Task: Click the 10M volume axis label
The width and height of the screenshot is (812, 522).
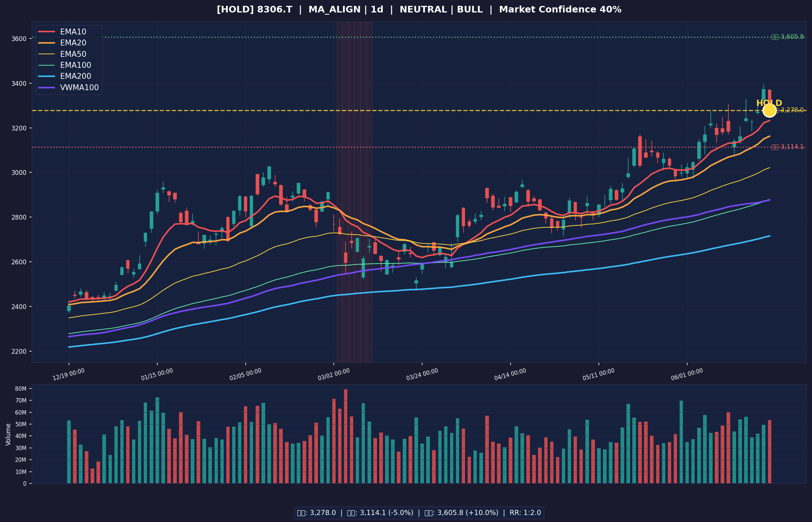Action: (22, 472)
